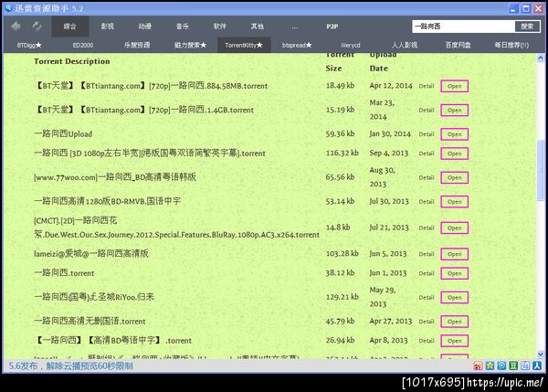
Task: Select the 每日推荐(!!) source
Action: point(511,45)
